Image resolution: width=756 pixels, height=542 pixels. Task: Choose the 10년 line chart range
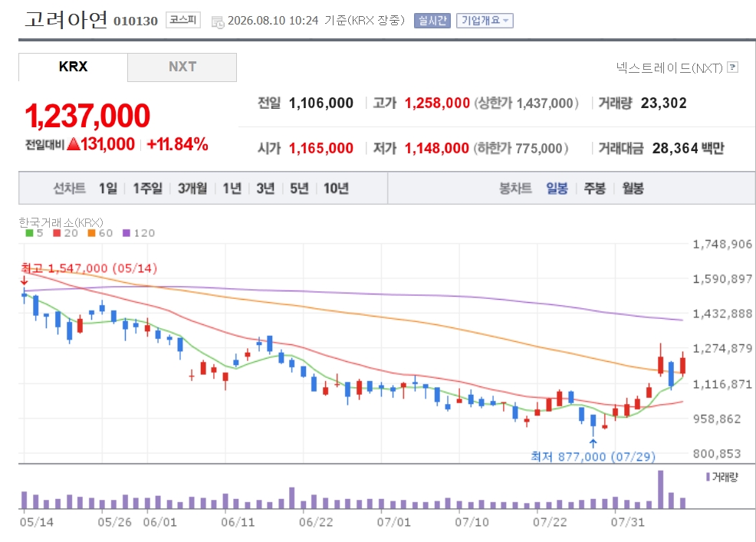(x=336, y=188)
